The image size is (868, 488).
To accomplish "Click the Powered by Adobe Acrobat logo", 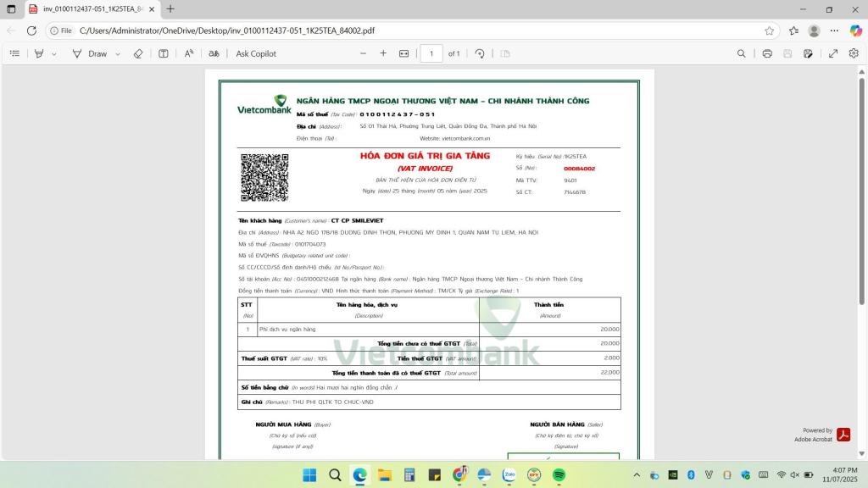I will tap(843, 435).
